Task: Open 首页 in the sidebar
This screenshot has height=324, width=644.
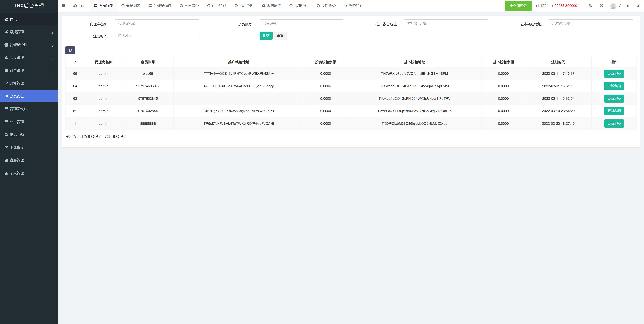Action: 29,19
